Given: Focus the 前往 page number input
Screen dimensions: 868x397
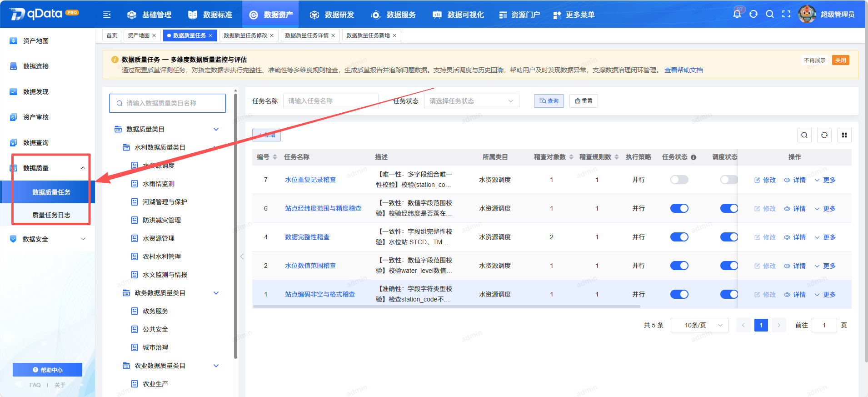Looking at the screenshot, I should click(824, 325).
